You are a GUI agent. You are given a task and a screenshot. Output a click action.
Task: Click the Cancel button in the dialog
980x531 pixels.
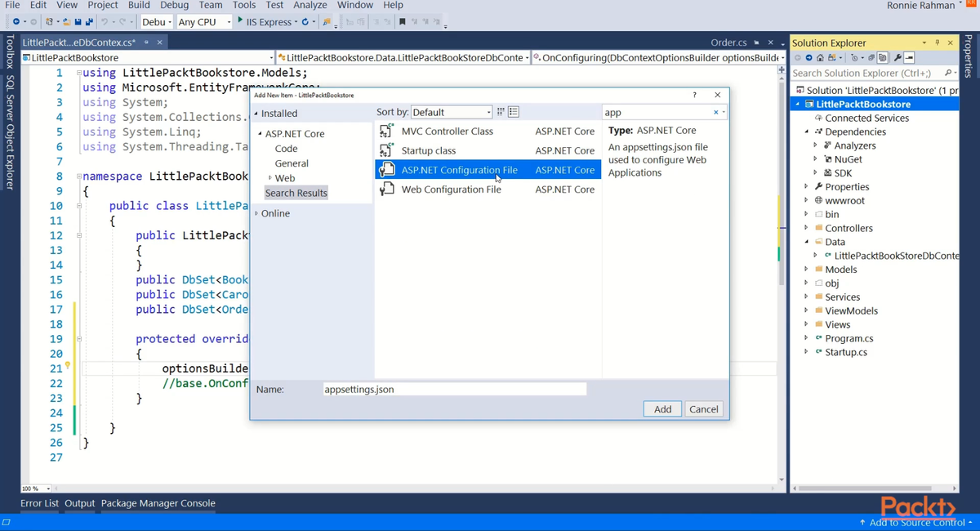click(703, 409)
